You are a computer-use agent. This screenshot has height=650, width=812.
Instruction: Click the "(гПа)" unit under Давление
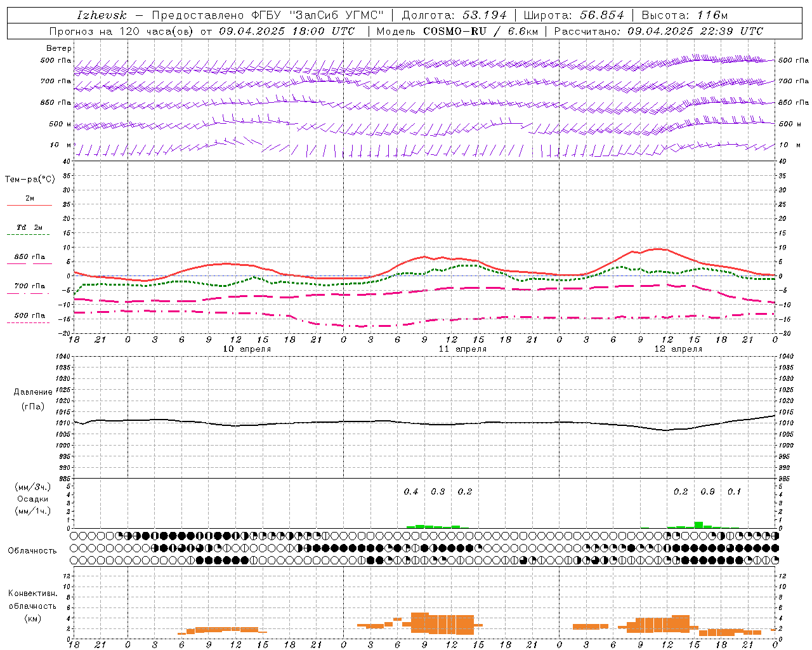click(33, 406)
